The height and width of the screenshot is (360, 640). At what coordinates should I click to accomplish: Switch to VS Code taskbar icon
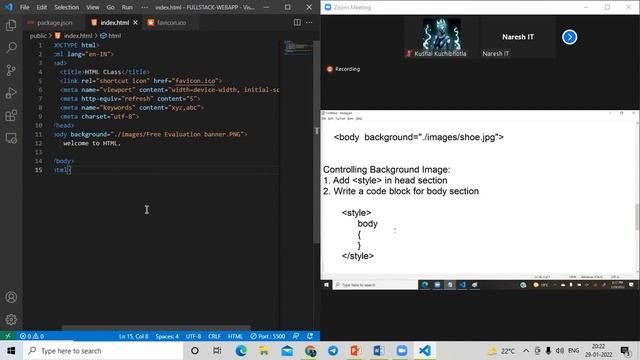click(424, 351)
